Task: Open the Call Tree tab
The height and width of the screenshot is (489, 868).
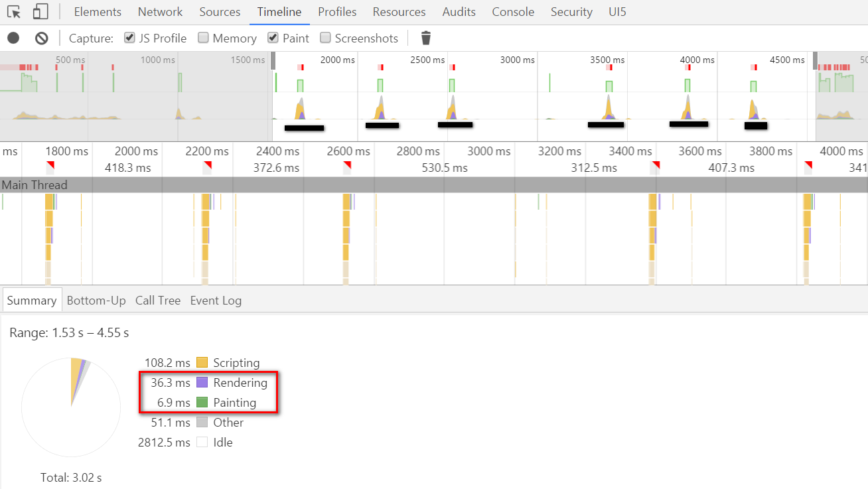Action: point(158,300)
